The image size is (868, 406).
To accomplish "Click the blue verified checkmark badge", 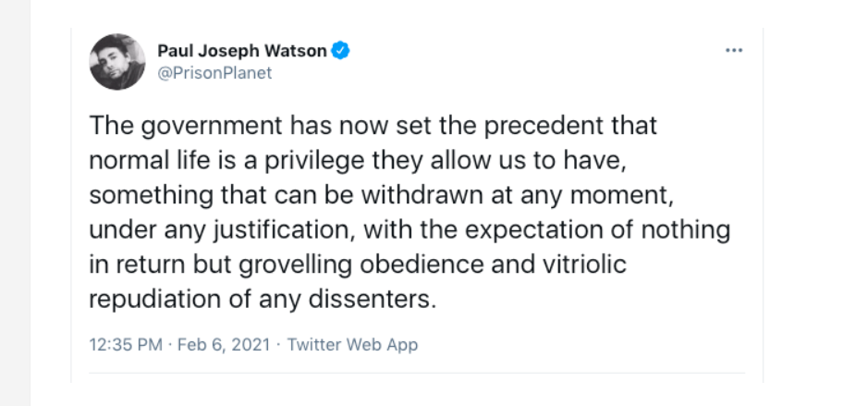I will tap(340, 51).
